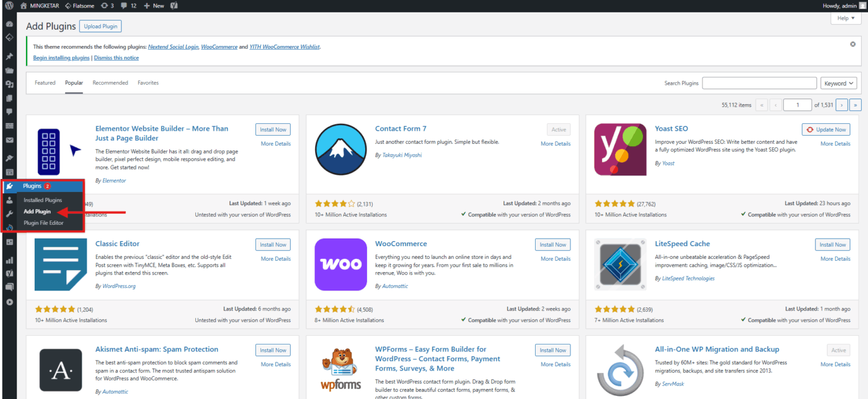
Task: Switch to the Featured tab
Action: [x=45, y=83]
